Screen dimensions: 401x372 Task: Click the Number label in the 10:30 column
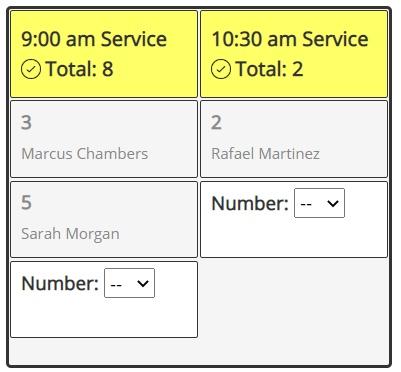[250, 203]
